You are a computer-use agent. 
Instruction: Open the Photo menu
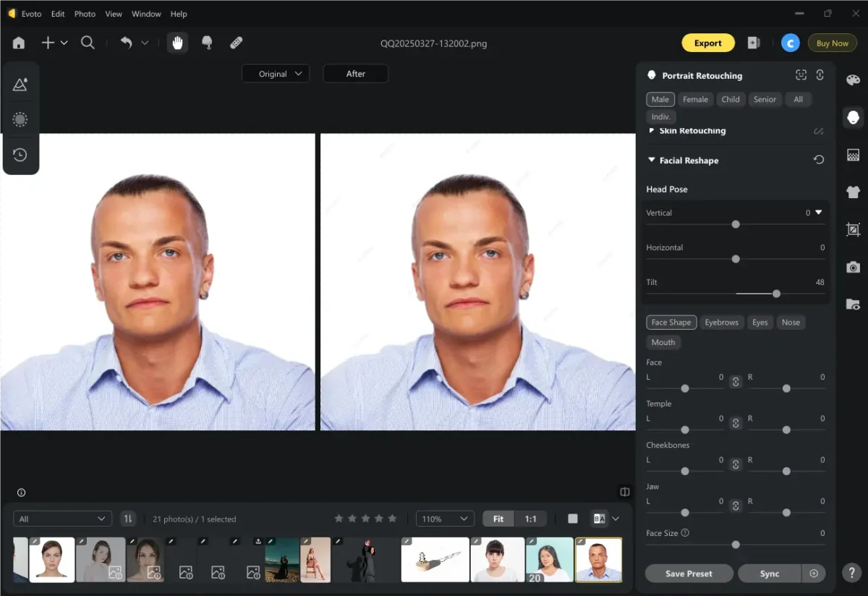pos(85,14)
